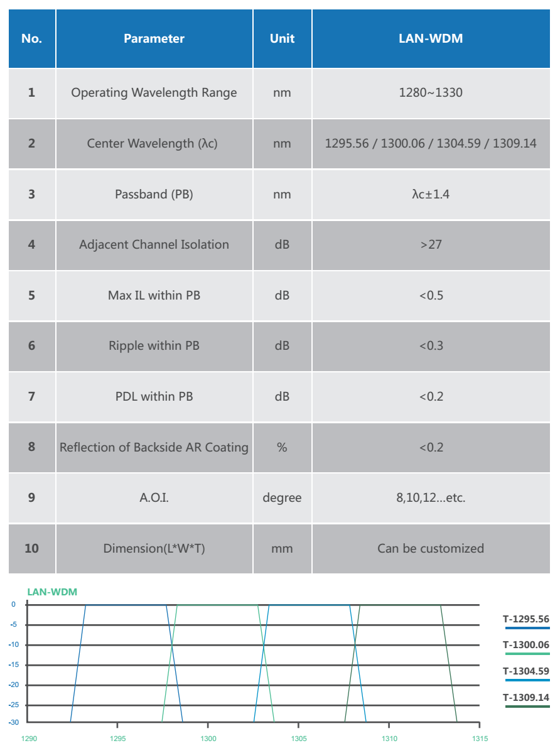
Task: Click the "λc±1.4" passband value
Action: click(431, 194)
